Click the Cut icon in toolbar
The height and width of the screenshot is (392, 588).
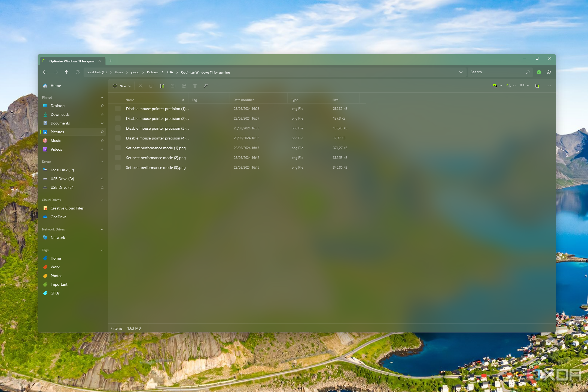(x=140, y=86)
